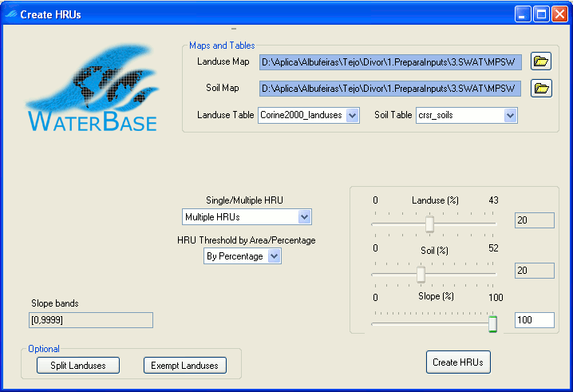Expand the Single/Multiple HRU dropdown
The height and width of the screenshot is (392, 573).
[303, 217]
